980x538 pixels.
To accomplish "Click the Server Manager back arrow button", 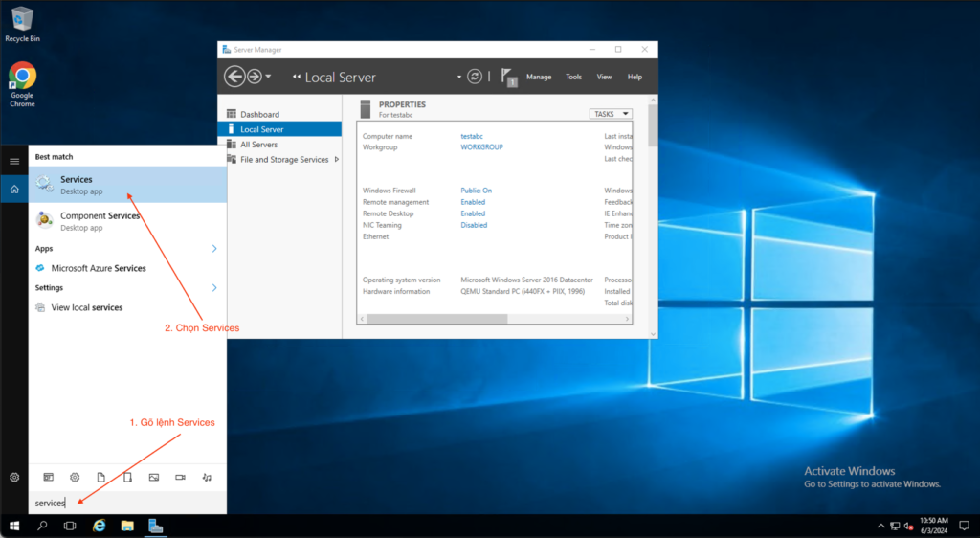I will tap(234, 77).
